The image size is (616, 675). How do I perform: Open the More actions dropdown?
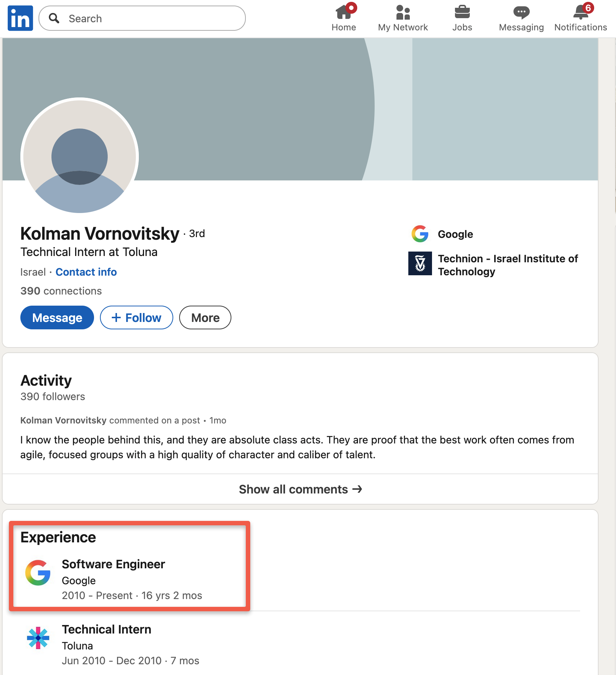tap(205, 317)
